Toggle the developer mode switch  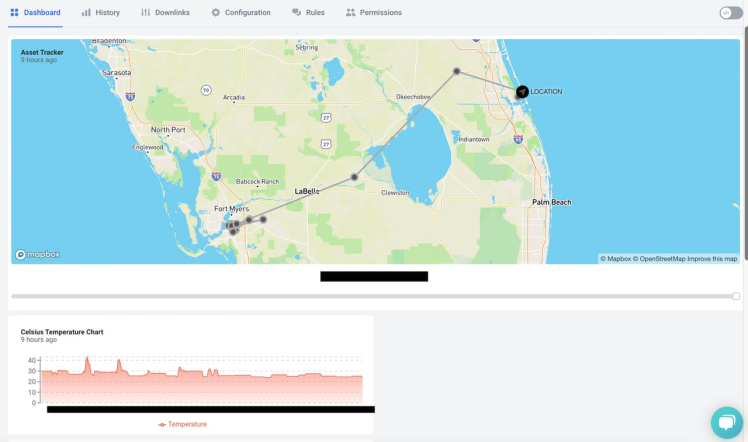point(731,13)
